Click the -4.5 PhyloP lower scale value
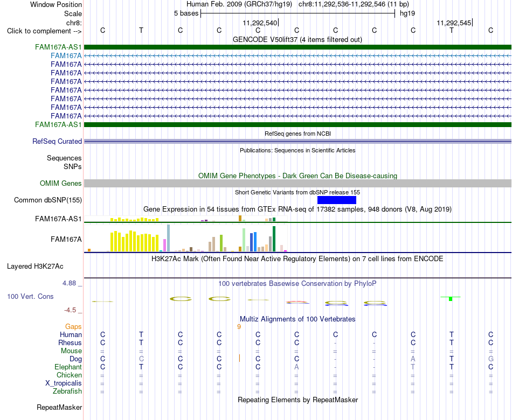Viewport: 512px width, 420px height. point(70,310)
